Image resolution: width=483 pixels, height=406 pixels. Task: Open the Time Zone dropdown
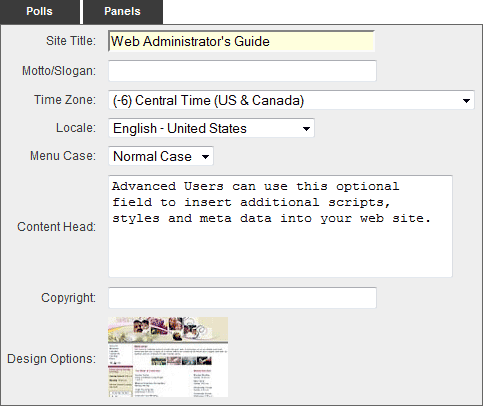point(291,100)
